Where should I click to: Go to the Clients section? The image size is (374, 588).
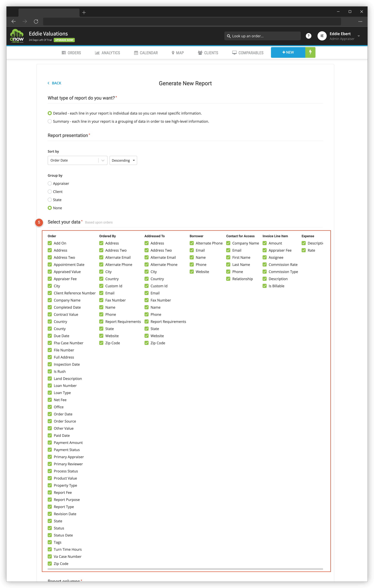pos(208,52)
